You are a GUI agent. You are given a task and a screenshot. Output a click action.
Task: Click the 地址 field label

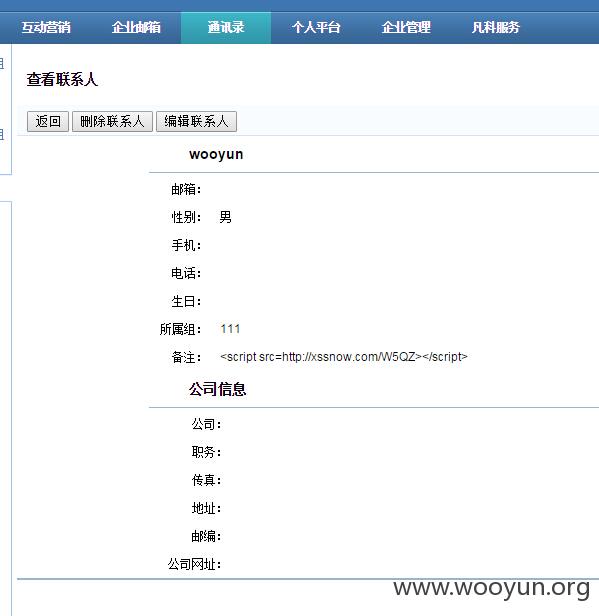coord(206,508)
